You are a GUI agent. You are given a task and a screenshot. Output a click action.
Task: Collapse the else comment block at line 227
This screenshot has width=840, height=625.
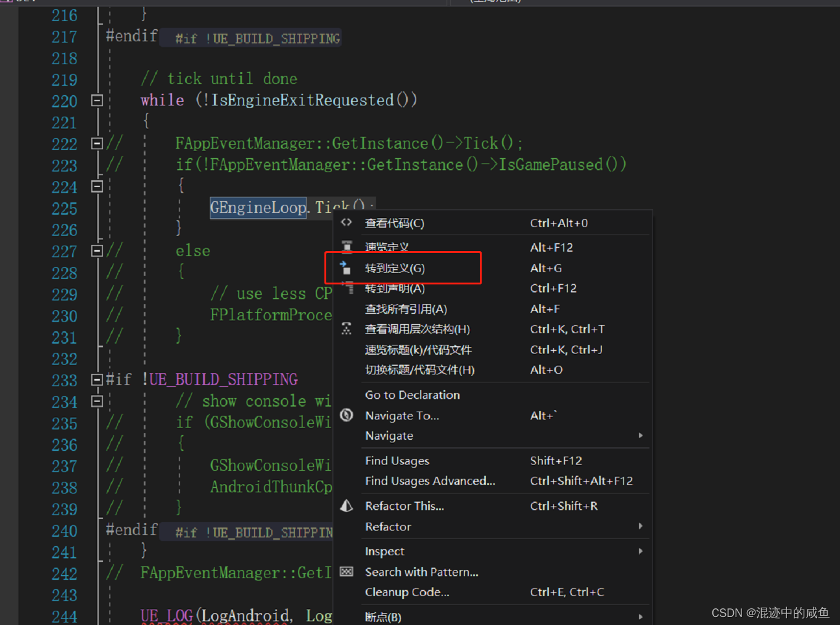97,250
